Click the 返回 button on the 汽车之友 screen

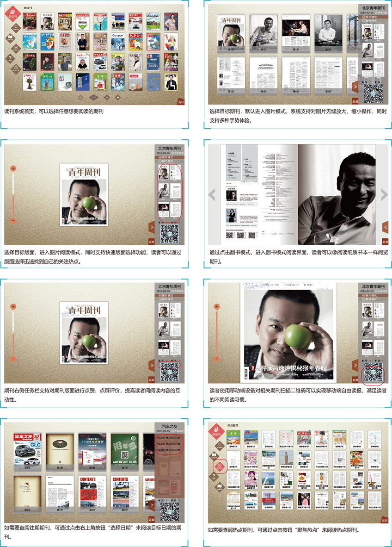coord(152,519)
